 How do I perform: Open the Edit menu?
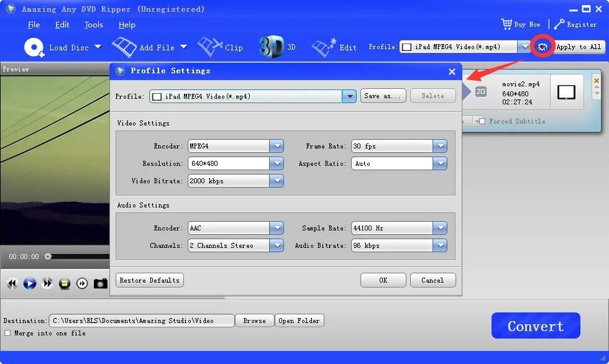pyautogui.click(x=62, y=25)
